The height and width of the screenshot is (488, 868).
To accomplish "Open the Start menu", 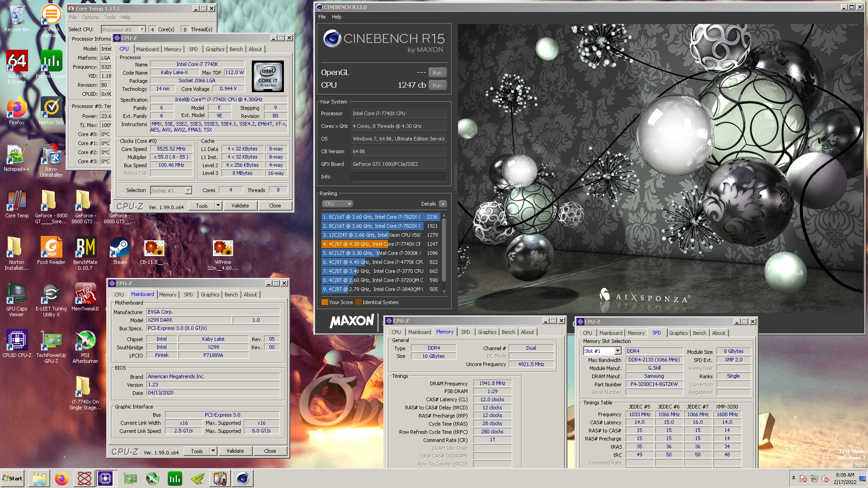I will [x=12, y=478].
